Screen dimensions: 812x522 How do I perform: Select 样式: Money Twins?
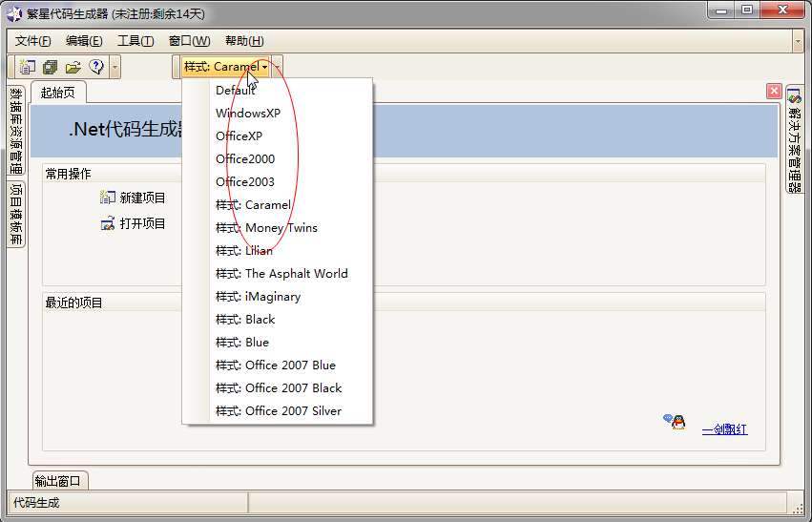click(x=278, y=227)
